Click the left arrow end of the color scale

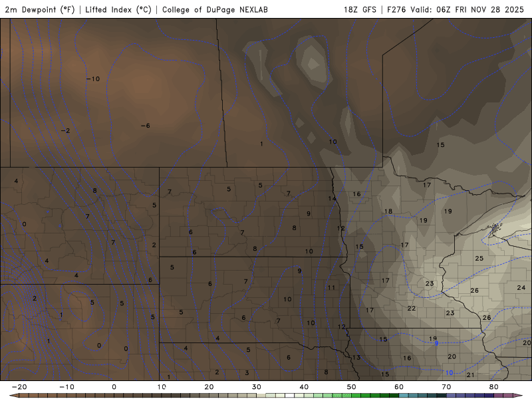[x=13, y=395]
